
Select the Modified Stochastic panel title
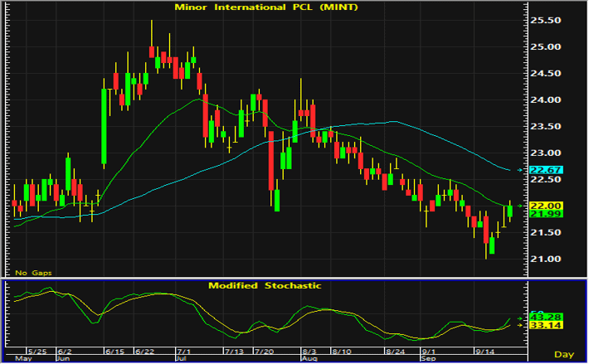point(265,285)
